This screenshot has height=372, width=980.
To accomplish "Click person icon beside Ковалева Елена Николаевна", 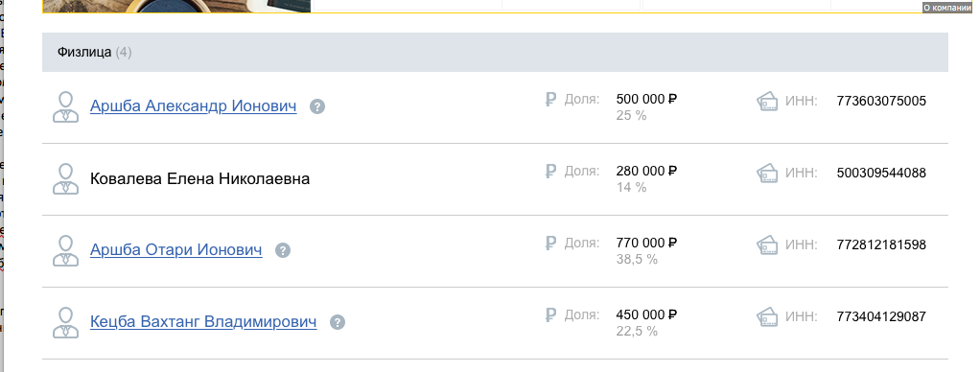I will tap(65, 179).
